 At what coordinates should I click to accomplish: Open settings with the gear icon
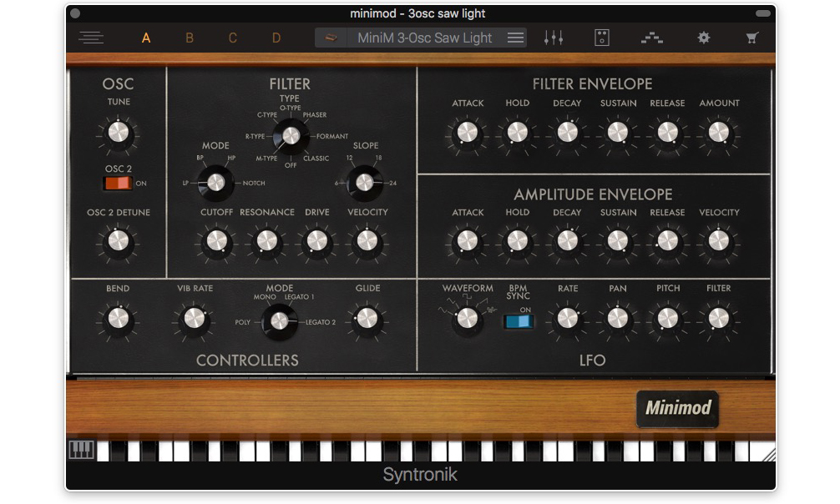(x=703, y=38)
